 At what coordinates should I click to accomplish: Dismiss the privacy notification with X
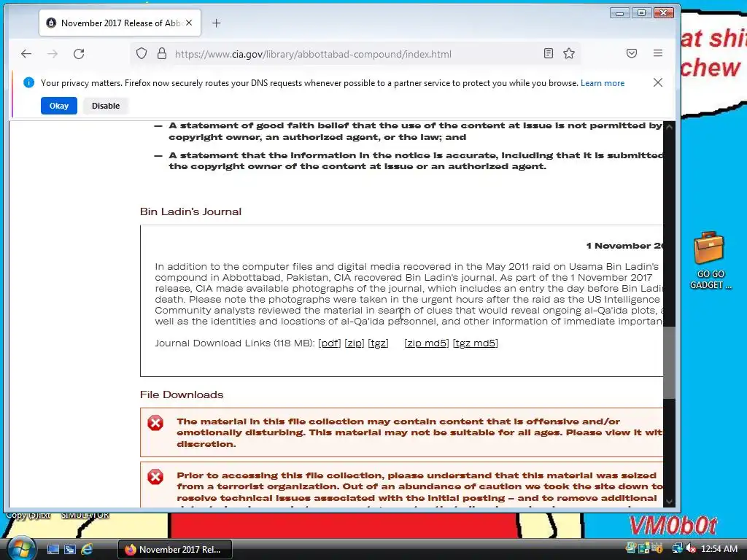[x=658, y=82]
